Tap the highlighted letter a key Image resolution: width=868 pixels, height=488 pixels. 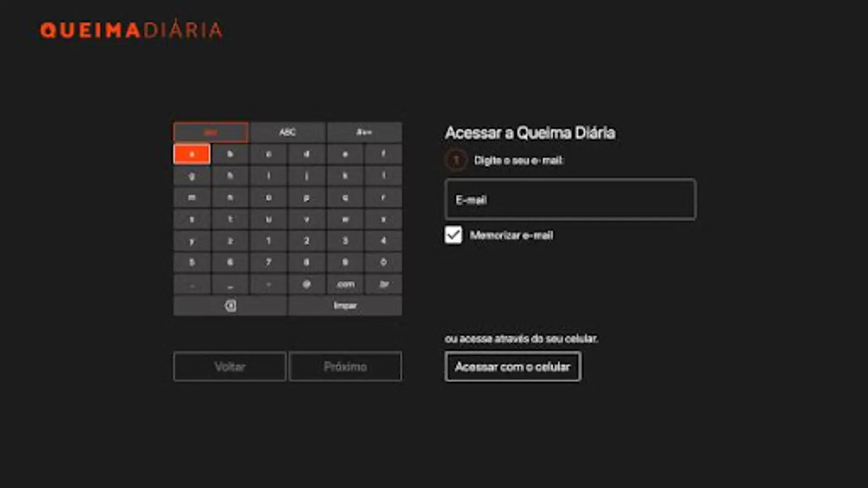tap(192, 154)
